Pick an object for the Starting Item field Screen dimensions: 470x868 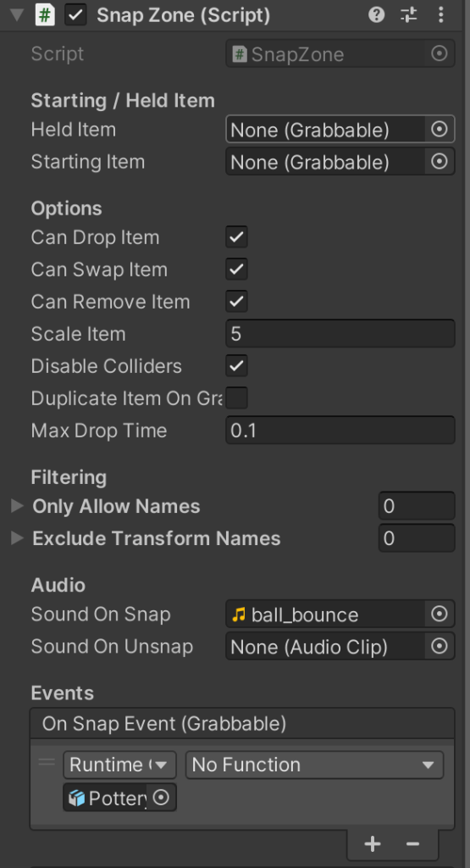(x=439, y=162)
